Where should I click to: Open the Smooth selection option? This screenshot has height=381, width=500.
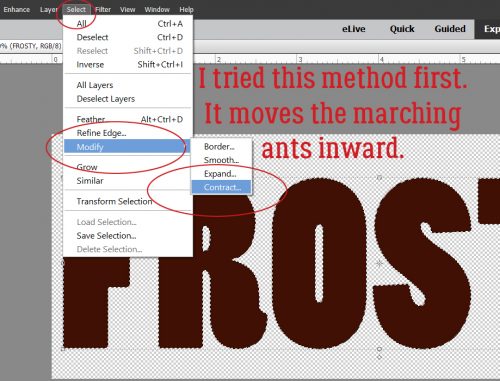(221, 160)
